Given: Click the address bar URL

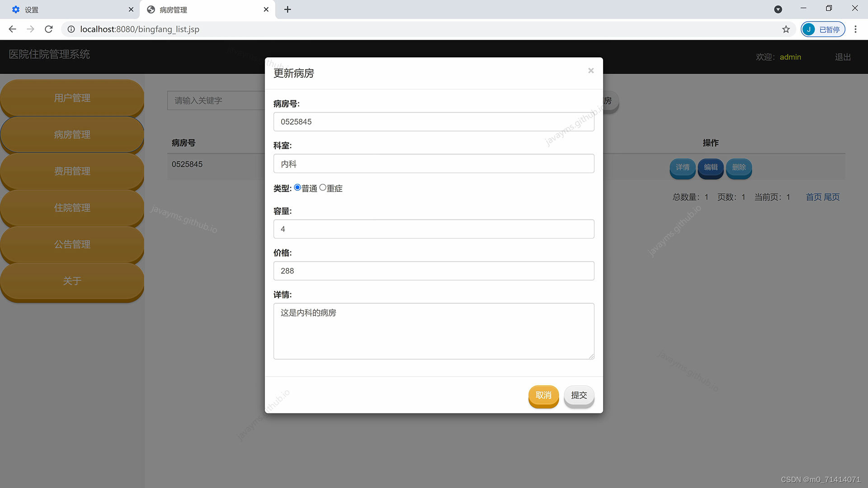Looking at the screenshot, I should (140, 29).
